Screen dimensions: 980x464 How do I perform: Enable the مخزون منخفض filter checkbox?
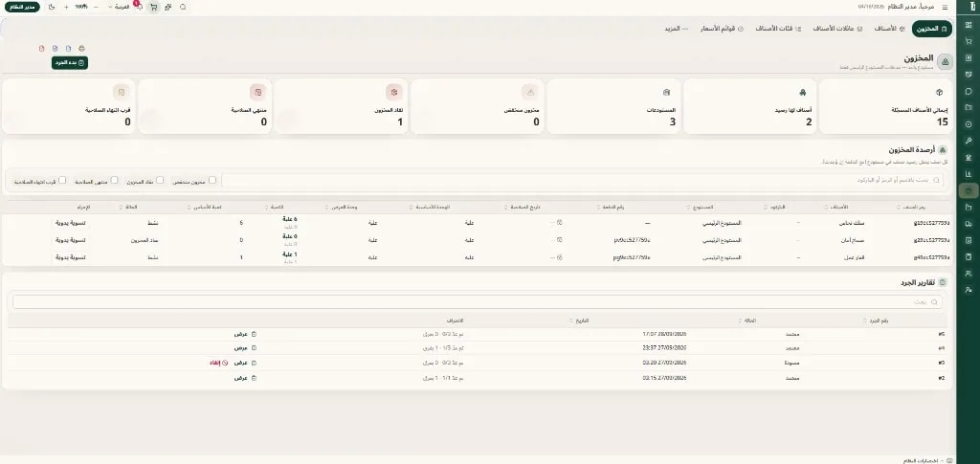(x=212, y=180)
